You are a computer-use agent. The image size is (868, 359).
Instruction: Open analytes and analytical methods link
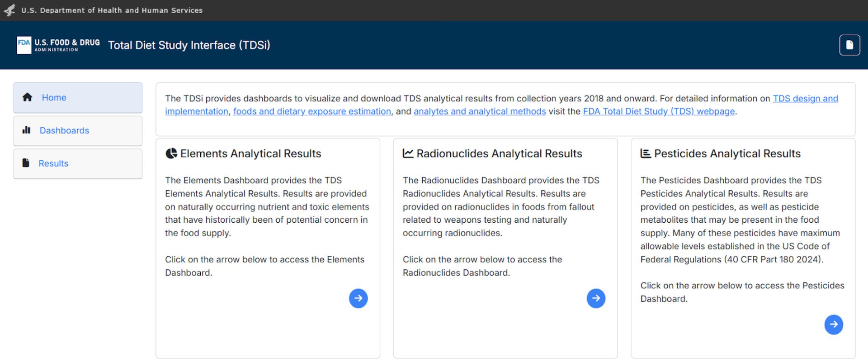coord(480,111)
